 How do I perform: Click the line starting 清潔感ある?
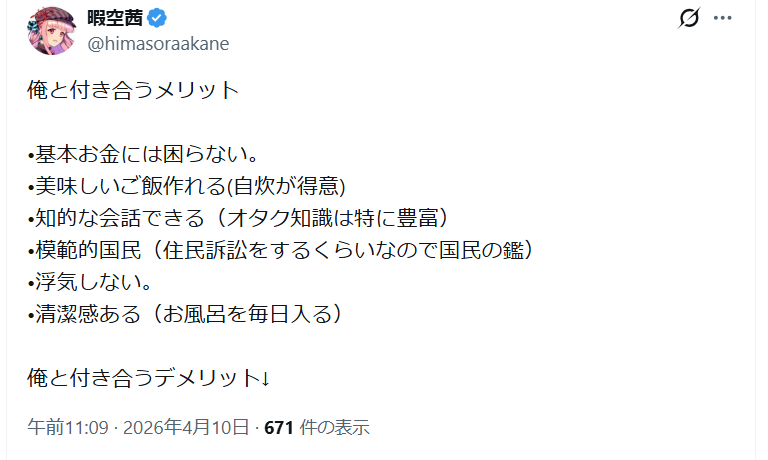point(190,313)
